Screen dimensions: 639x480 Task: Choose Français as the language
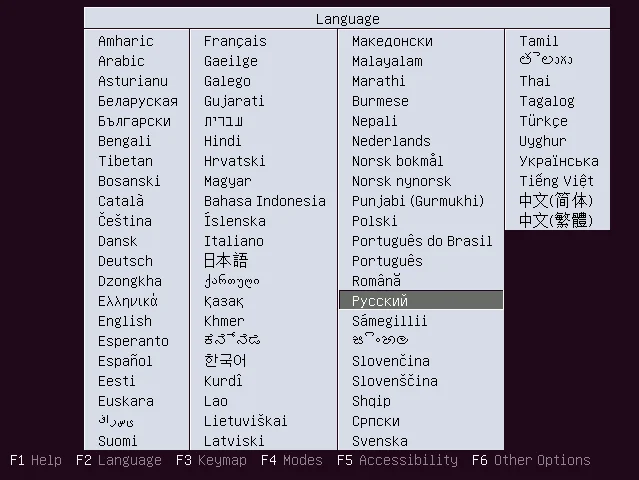[x=235, y=41]
